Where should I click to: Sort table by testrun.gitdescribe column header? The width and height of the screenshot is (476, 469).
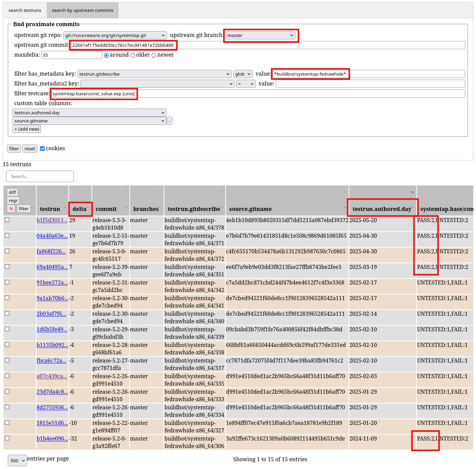(x=194, y=209)
